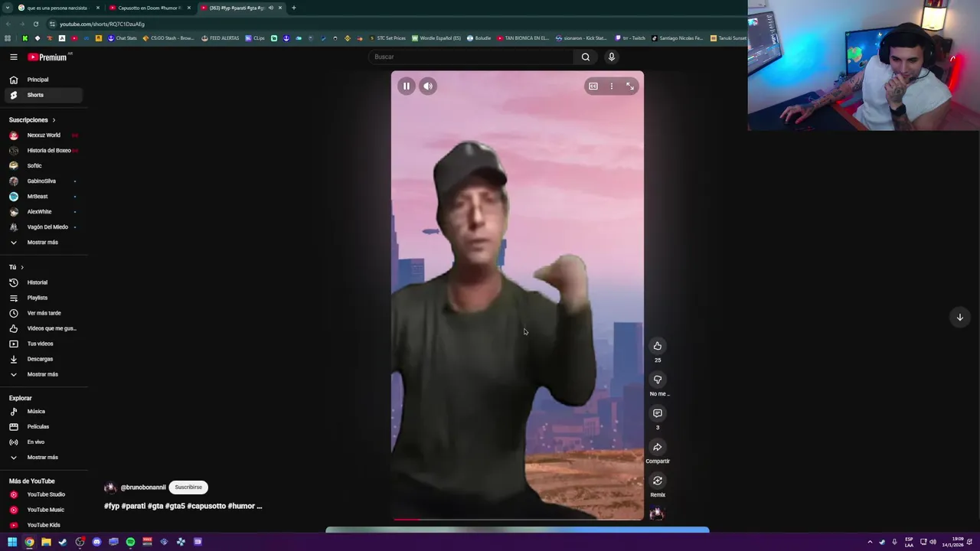Pause the playing Short video

407,86
